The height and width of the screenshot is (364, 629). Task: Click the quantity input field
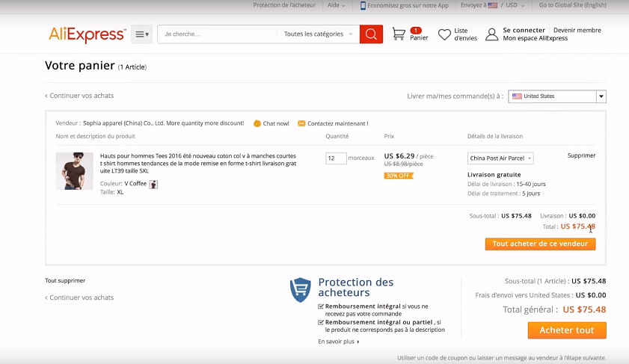pyautogui.click(x=336, y=158)
